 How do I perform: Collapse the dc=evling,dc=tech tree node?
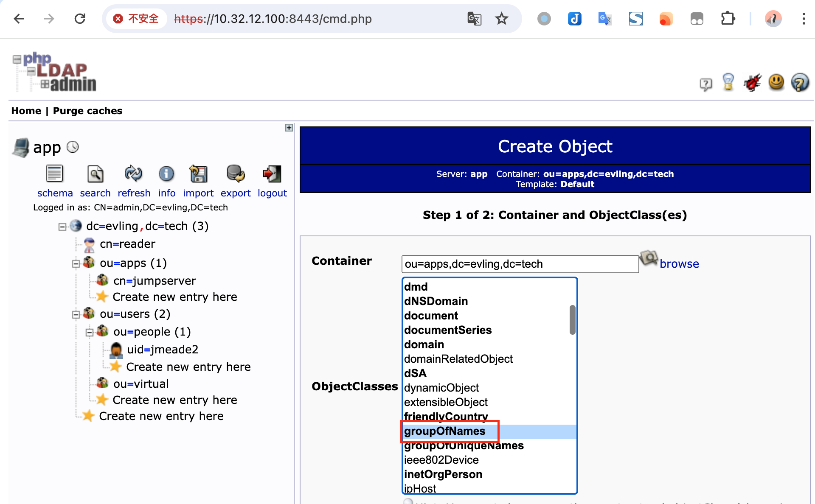click(x=62, y=227)
